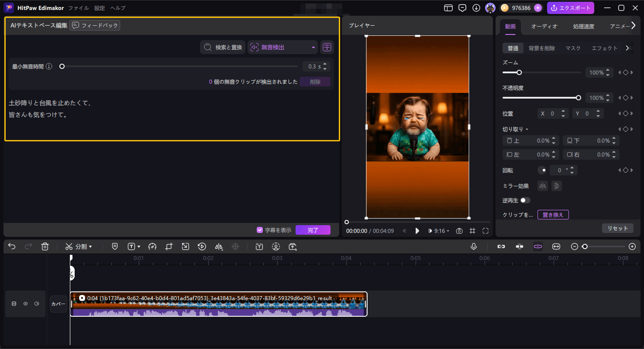Select the crop tool icon

(169, 246)
